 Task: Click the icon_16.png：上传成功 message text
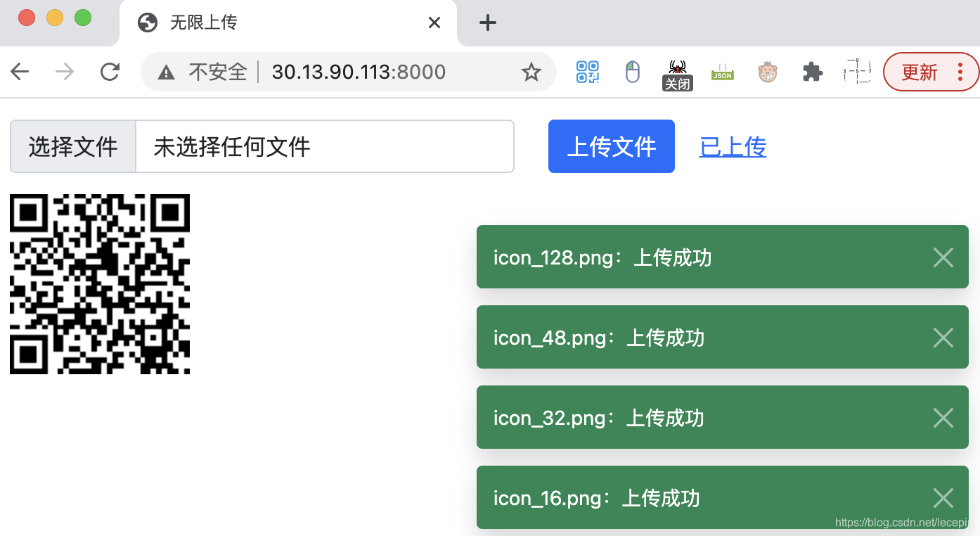[597, 498]
